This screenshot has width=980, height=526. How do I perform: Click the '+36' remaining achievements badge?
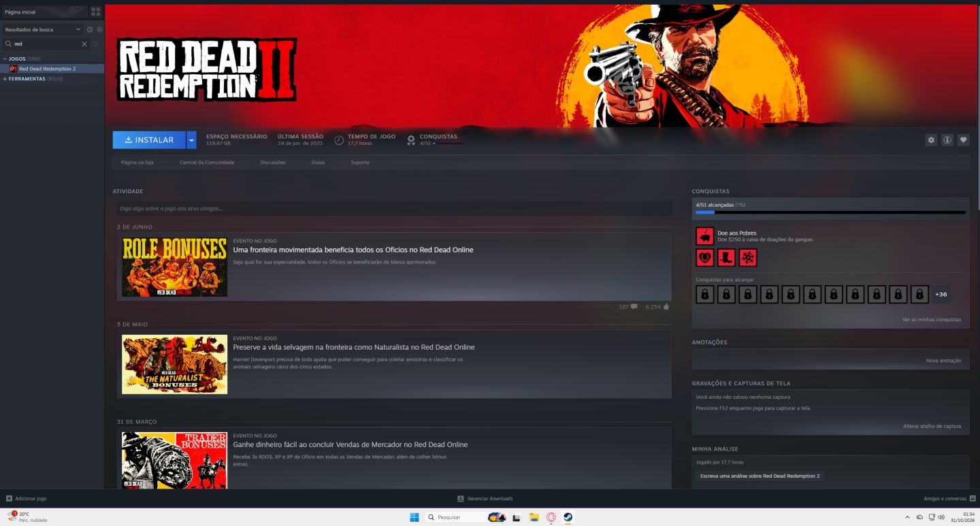point(941,295)
